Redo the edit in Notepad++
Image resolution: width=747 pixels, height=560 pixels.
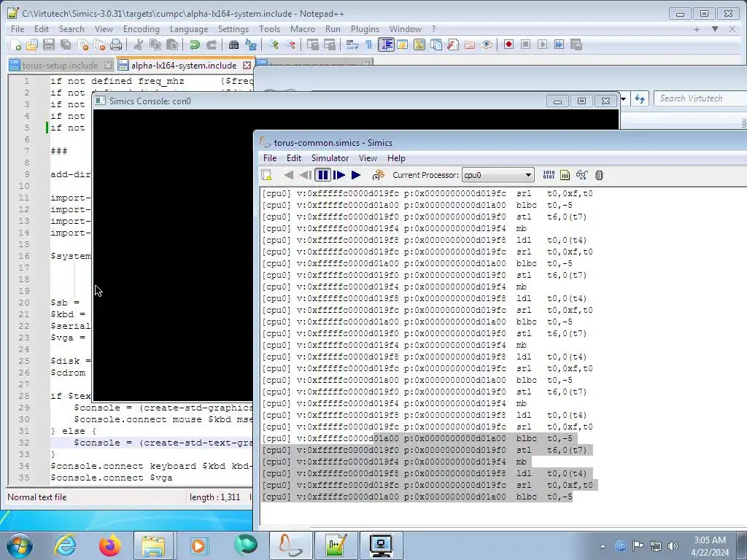pos(211,44)
